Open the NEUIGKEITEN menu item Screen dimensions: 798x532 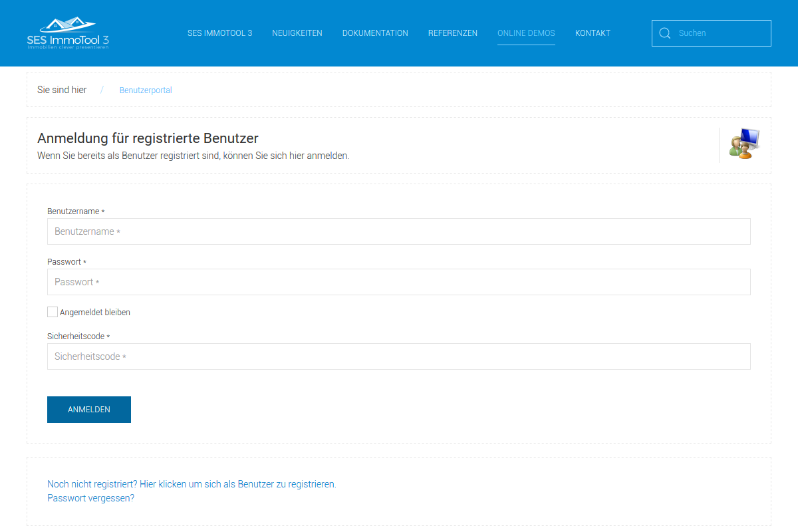coord(297,33)
